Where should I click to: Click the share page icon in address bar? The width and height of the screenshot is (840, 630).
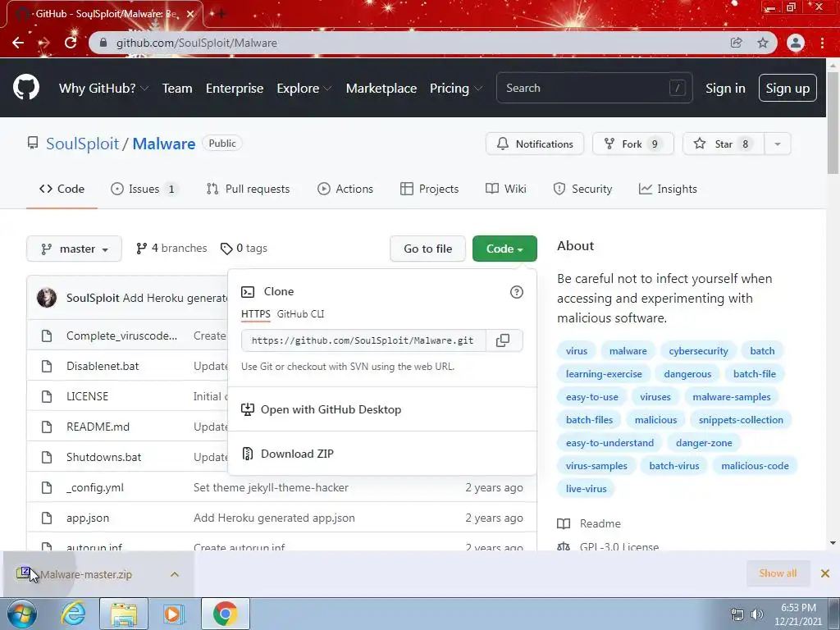[736, 43]
